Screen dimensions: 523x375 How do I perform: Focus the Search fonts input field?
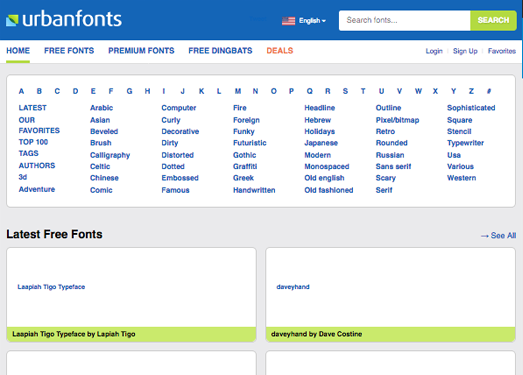405,20
